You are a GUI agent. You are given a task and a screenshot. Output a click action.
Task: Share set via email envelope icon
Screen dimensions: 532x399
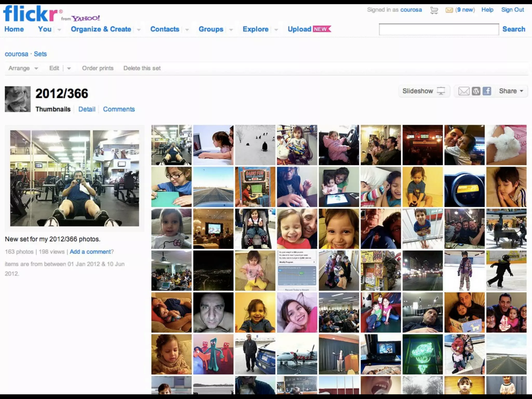click(x=464, y=91)
